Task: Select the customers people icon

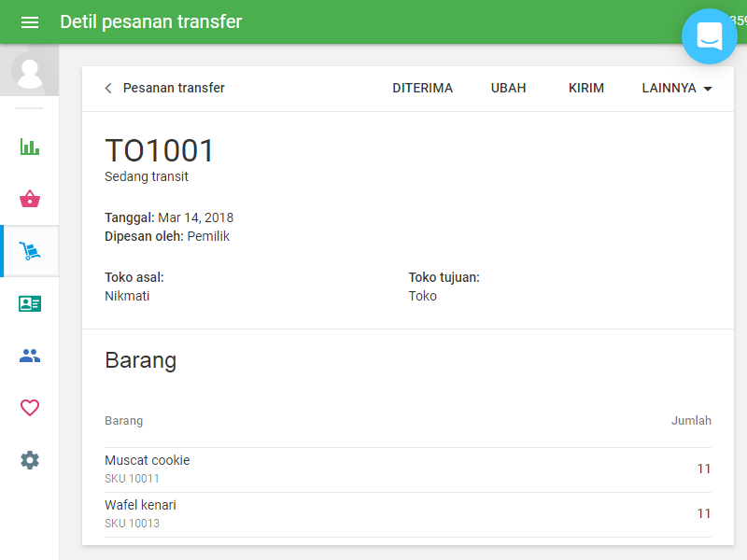Action: pos(29,356)
